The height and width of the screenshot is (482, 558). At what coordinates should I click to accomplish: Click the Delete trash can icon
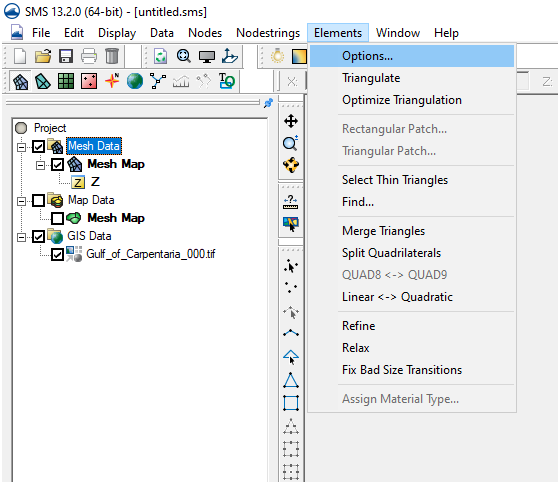click(112, 56)
